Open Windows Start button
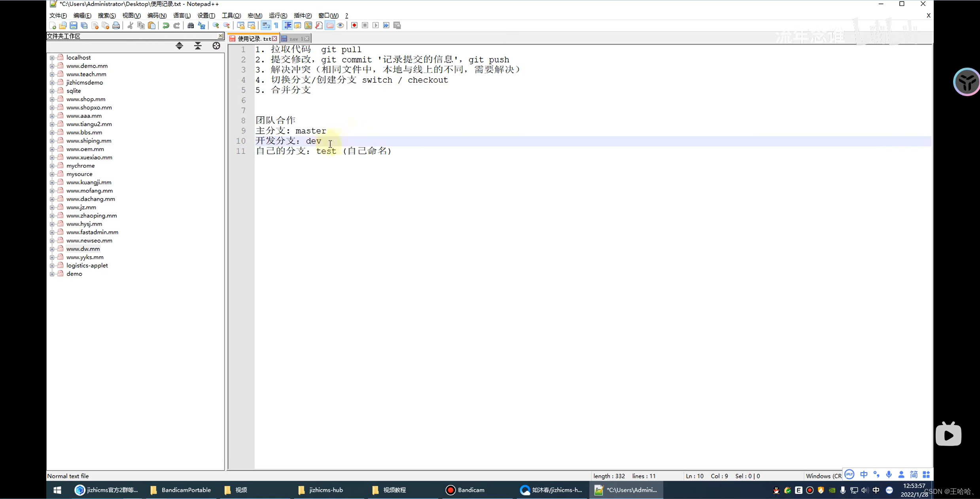Image resolution: width=980 pixels, height=499 pixels. (x=57, y=490)
